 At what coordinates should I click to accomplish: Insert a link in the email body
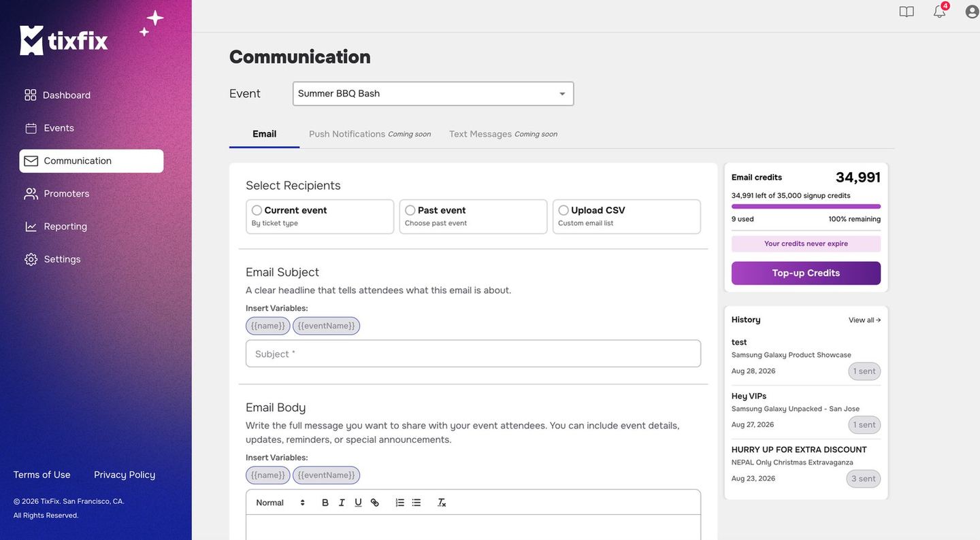(375, 503)
